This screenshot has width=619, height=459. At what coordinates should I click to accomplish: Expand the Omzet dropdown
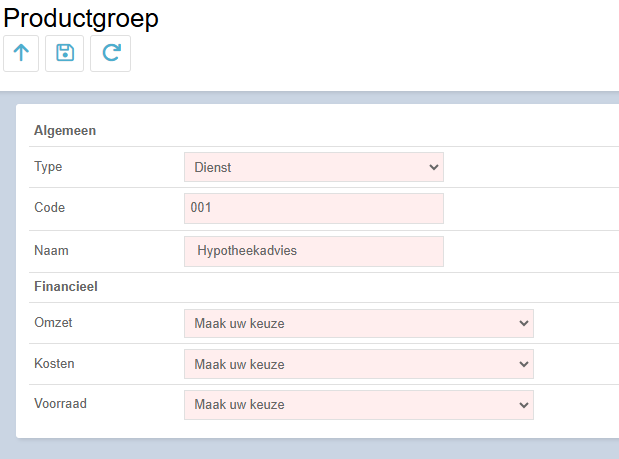tap(359, 324)
